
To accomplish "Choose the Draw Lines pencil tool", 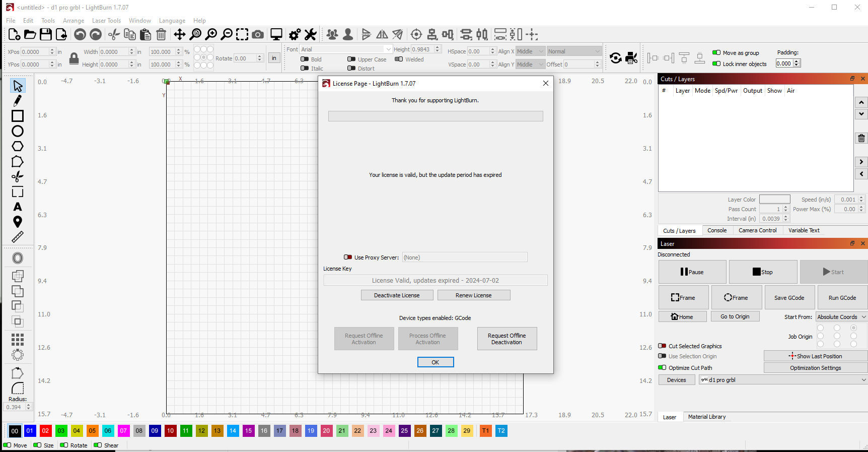I will (x=18, y=101).
